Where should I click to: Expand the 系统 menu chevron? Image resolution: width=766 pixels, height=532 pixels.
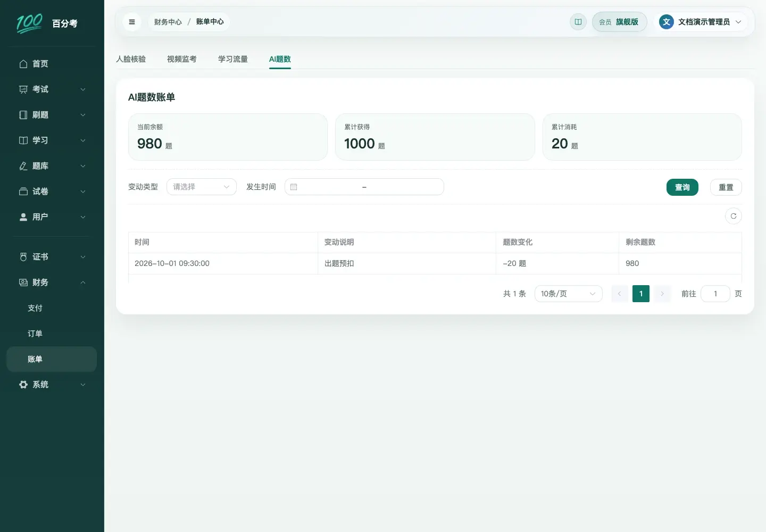tap(83, 385)
